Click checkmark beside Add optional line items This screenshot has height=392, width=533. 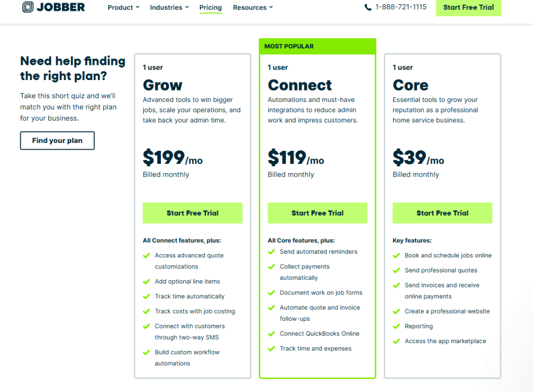click(146, 281)
